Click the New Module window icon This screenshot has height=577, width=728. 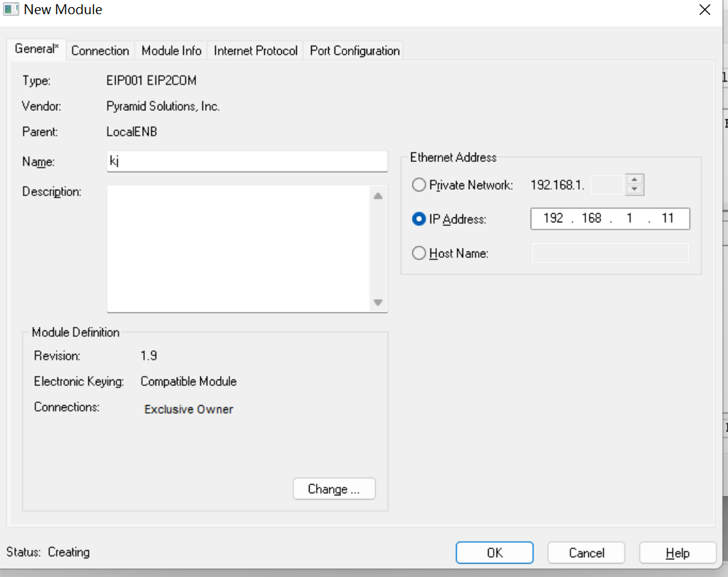click(x=11, y=10)
